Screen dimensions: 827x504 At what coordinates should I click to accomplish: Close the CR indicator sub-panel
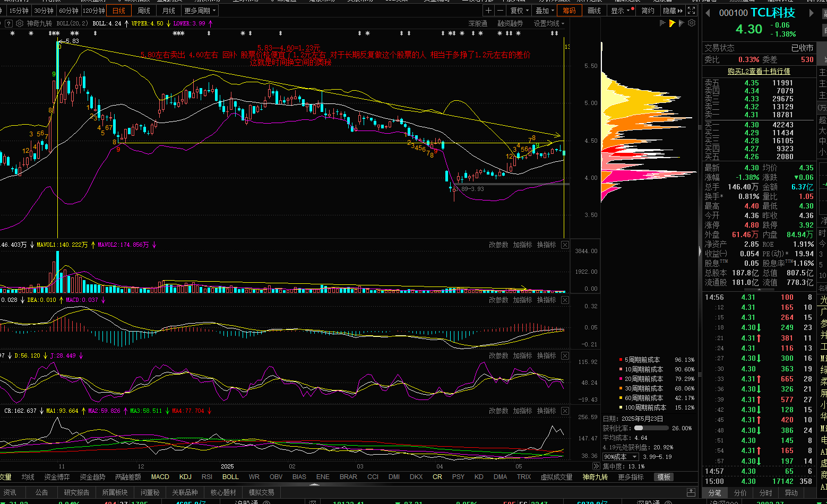[565, 411]
